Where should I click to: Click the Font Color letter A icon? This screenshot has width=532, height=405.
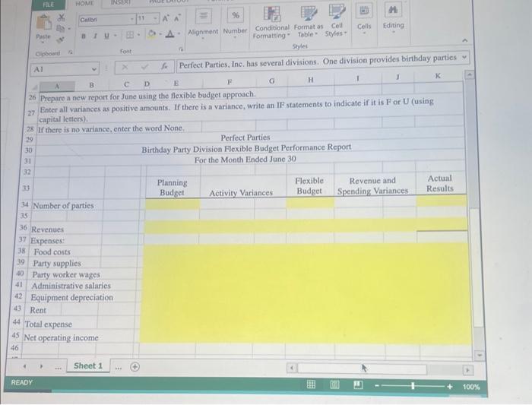170,33
